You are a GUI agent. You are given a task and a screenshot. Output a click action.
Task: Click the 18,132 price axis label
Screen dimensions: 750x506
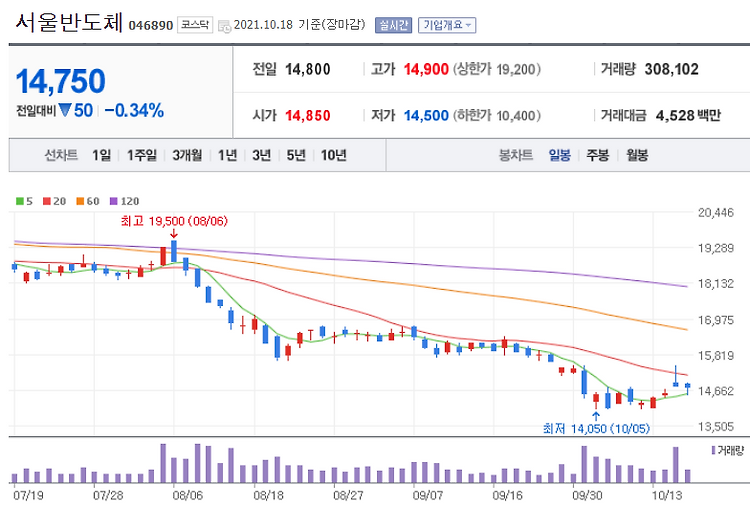click(x=716, y=284)
